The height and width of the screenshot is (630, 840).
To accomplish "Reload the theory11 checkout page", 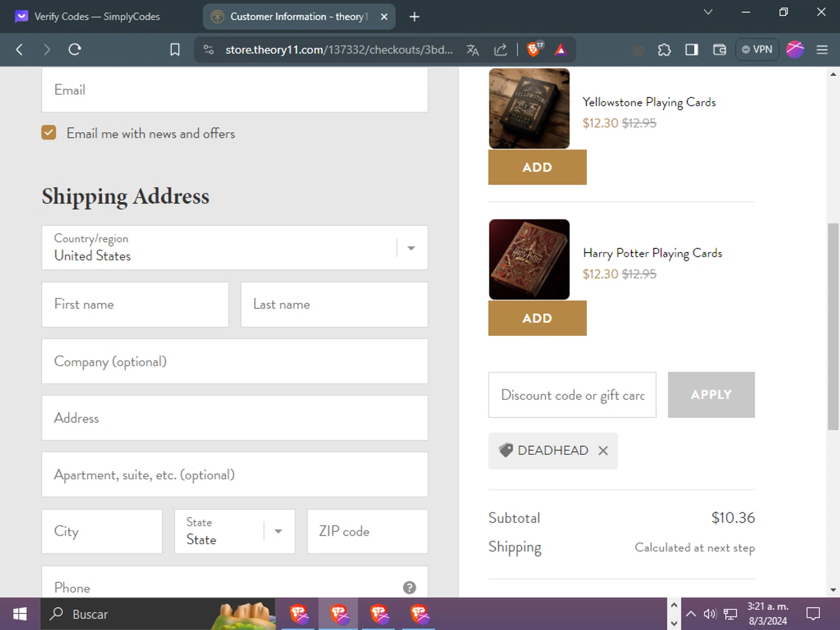I will tap(75, 49).
